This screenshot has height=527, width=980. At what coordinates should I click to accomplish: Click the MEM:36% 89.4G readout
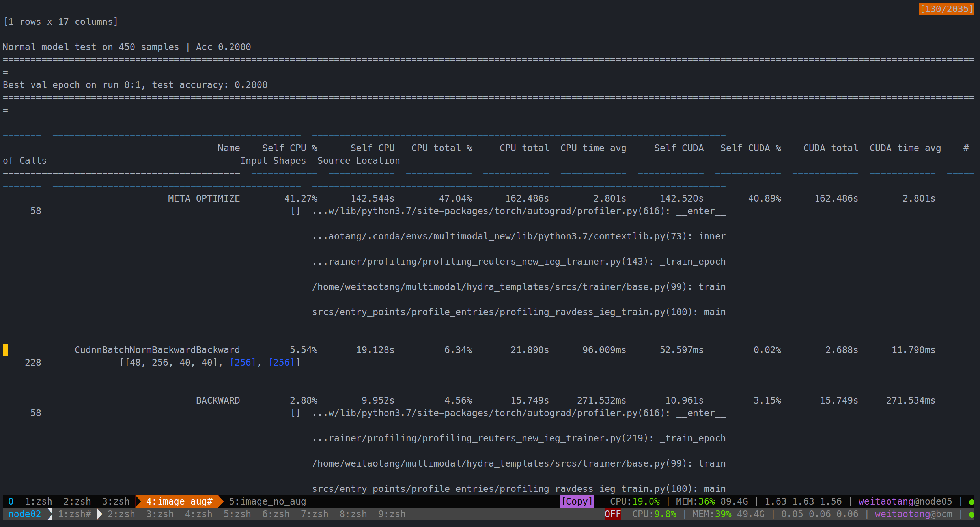coord(712,501)
